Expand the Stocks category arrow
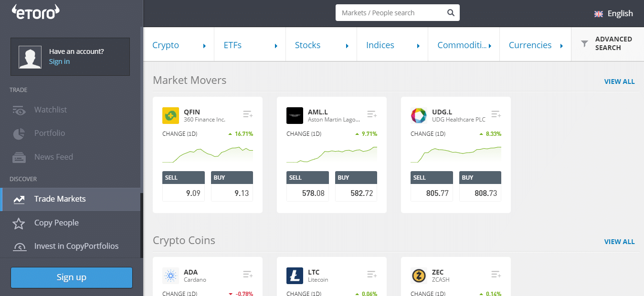 pos(348,46)
